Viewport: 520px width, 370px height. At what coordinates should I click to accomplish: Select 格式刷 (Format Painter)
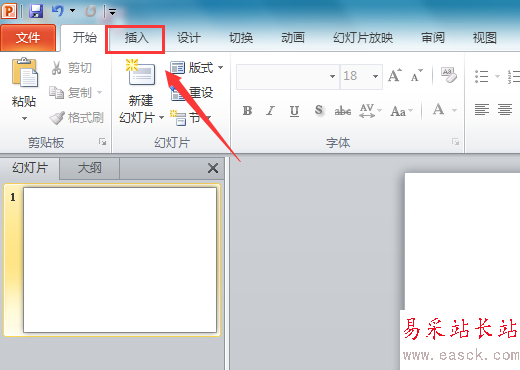[x=77, y=118]
